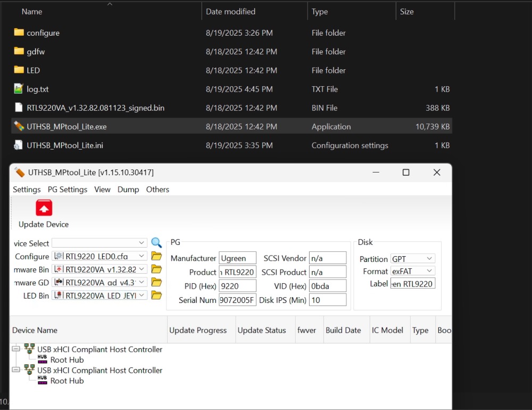
Task: Click the IC Model column header
Action: tap(390, 330)
